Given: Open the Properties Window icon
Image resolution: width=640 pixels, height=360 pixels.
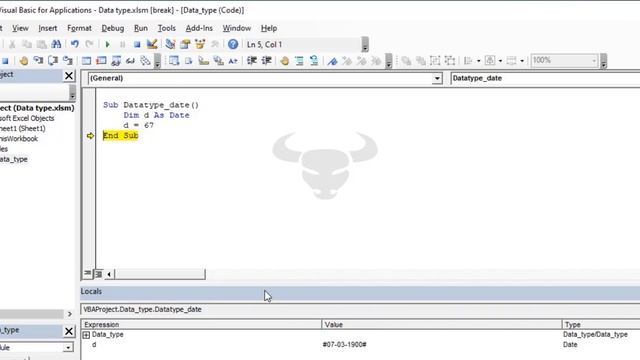Looking at the screenshot, I should [x=185, y=44].
